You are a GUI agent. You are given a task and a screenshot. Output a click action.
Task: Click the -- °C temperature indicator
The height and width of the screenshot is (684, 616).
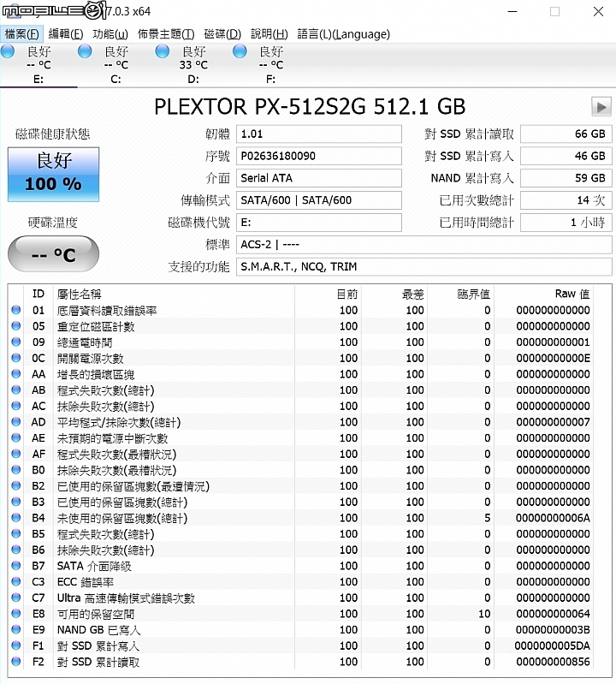click(x=53, y=253)
